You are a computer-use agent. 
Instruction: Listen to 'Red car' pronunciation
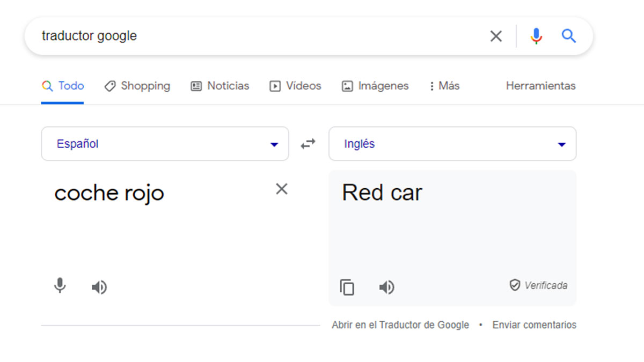[x=386, y=287]
